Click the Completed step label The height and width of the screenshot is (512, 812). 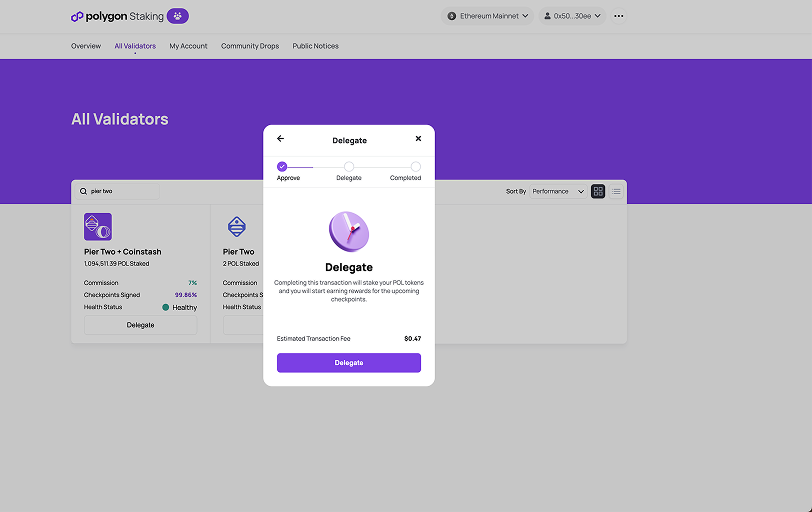(405, 178)
